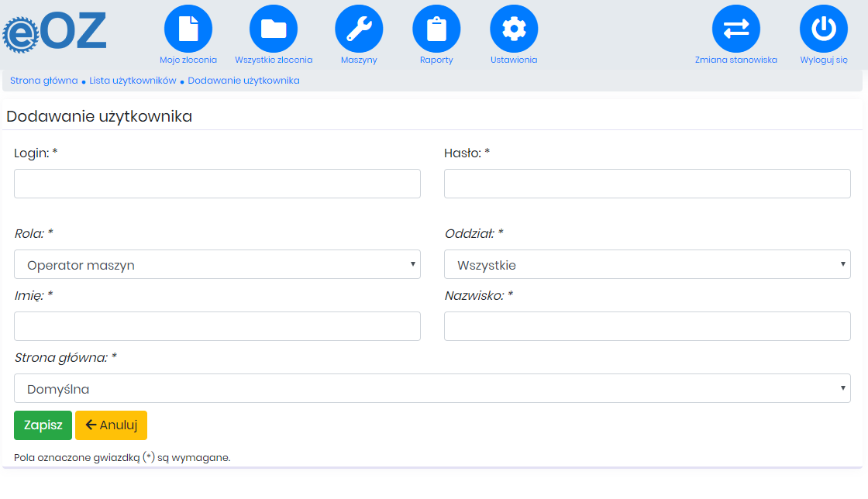The image size is (868, 499).
Task: Expand the Oddział dropdown
Action: (x=647, y=264)
